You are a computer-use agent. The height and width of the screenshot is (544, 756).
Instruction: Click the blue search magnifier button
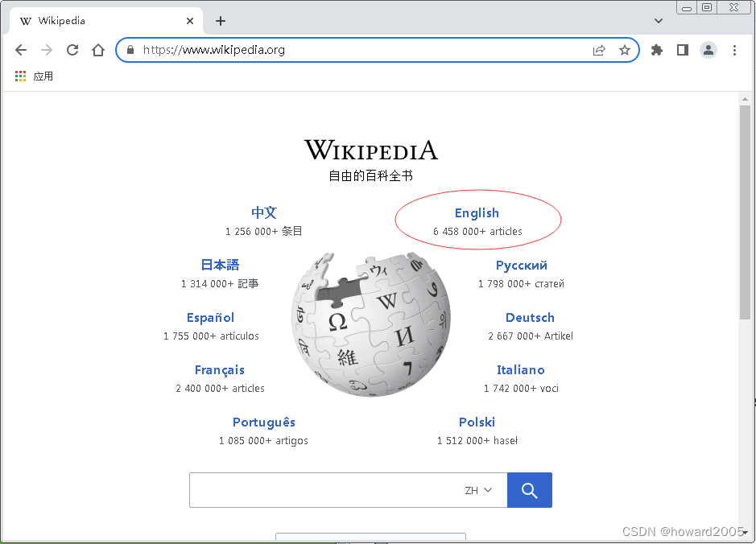(530, 490)
